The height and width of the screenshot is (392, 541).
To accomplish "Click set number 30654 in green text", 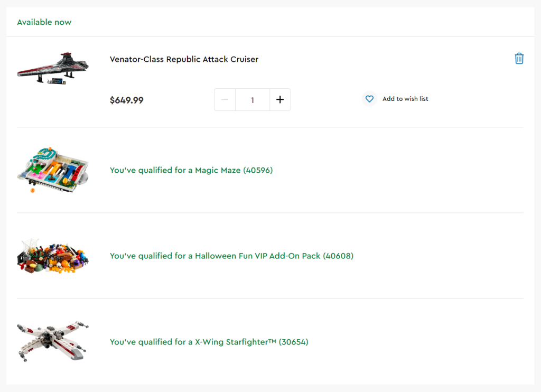I will click(x=293, y=342).
